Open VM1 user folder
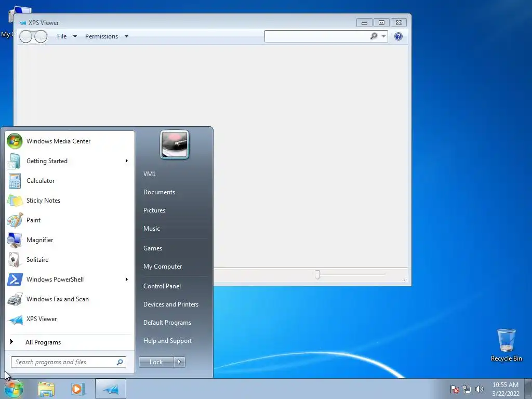The width and height of the screenshot is (532, 399). click(x=149, y=174)
